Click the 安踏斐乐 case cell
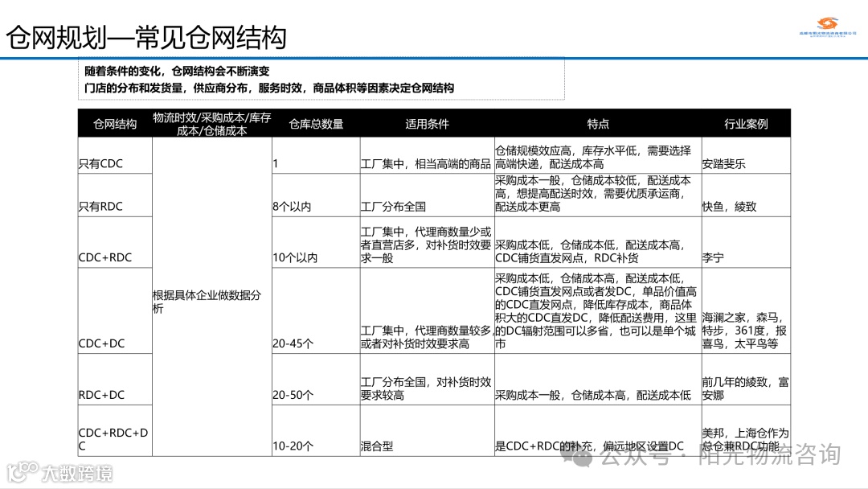868x489 pixels. coord(746,155)
